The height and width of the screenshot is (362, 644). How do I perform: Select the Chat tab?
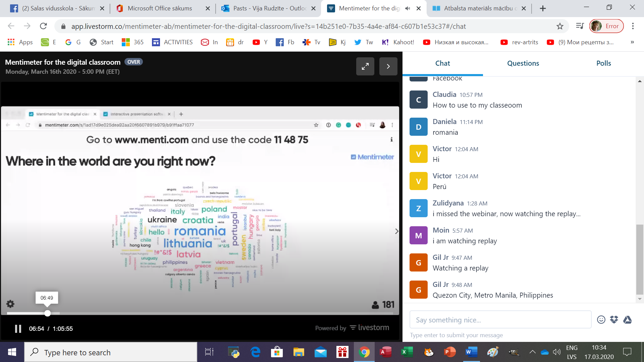pyautogui.click(x=442, y=63)
